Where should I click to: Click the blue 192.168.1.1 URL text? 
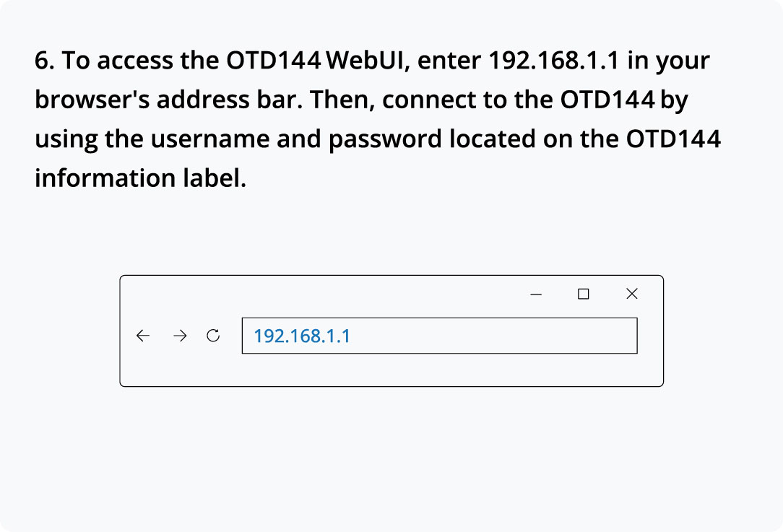[302, 336]
